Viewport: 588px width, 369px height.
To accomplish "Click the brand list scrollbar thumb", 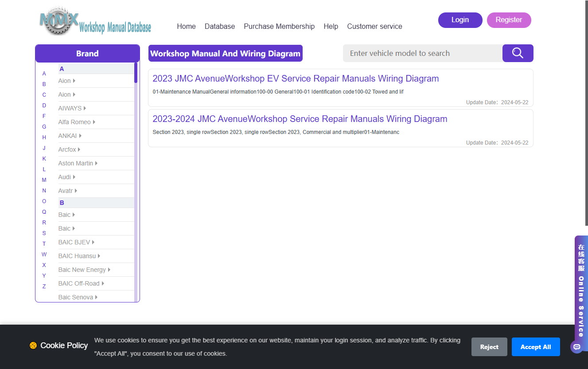I will pos(136,73).
